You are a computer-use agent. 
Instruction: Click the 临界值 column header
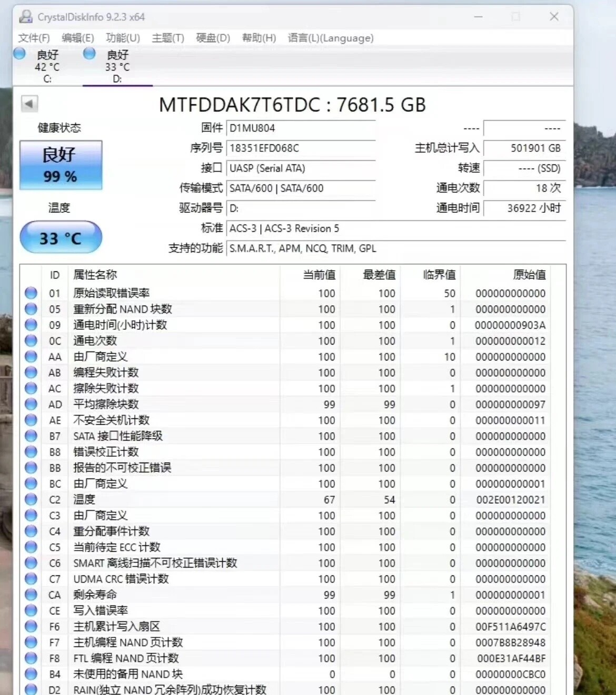point(430,275)
